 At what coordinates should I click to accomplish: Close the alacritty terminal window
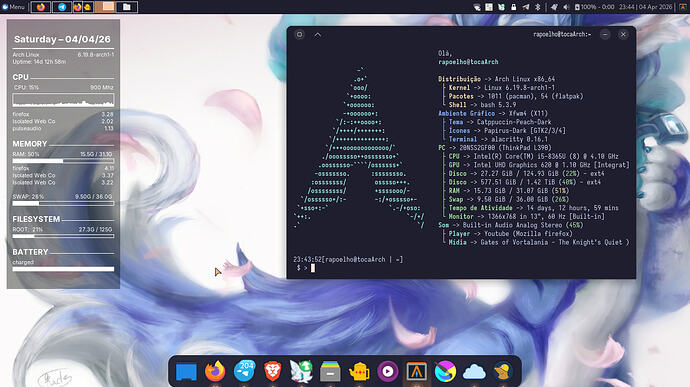623,34
